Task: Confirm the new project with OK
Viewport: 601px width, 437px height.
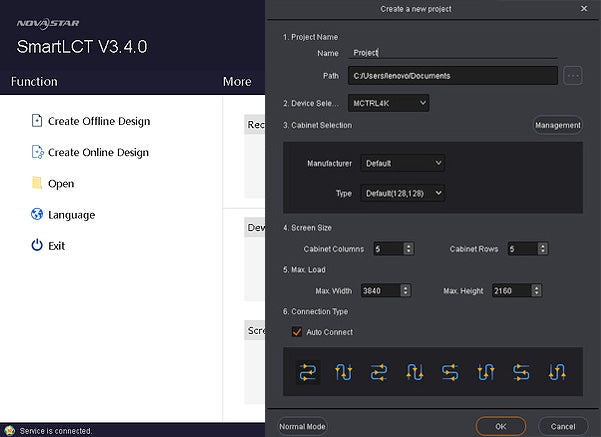Action: point(501,426)
